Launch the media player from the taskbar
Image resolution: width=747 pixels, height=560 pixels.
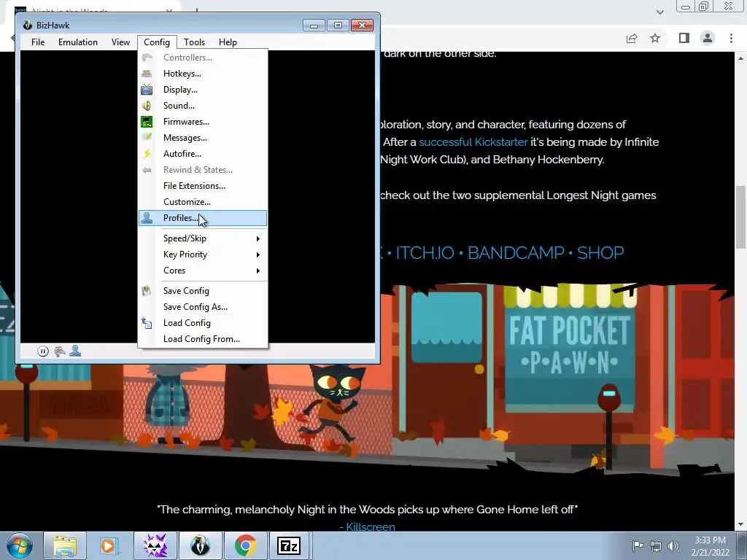(108, 545)
